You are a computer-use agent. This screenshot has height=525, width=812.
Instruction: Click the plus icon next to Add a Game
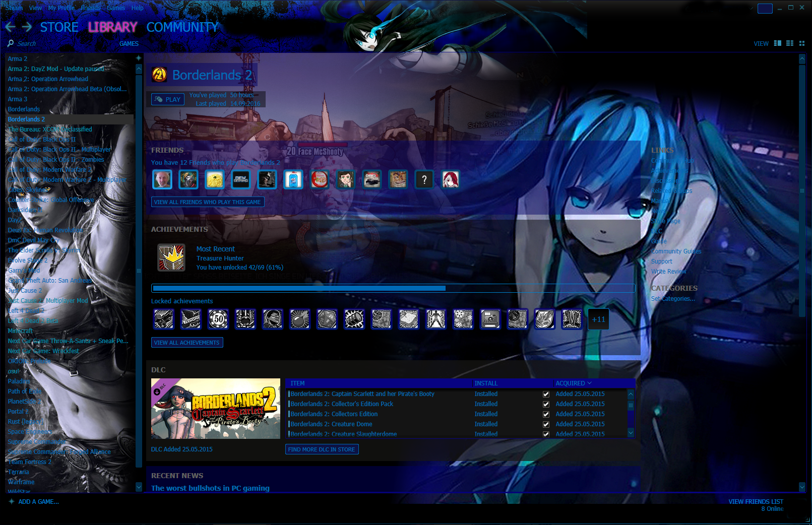tap(12, 501)
